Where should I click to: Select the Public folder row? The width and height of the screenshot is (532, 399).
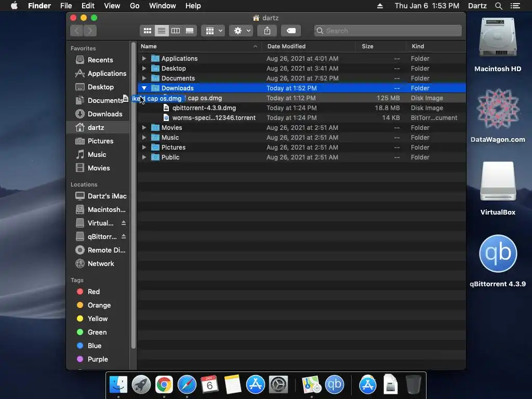pyautogui.click(x=302, y=157)
